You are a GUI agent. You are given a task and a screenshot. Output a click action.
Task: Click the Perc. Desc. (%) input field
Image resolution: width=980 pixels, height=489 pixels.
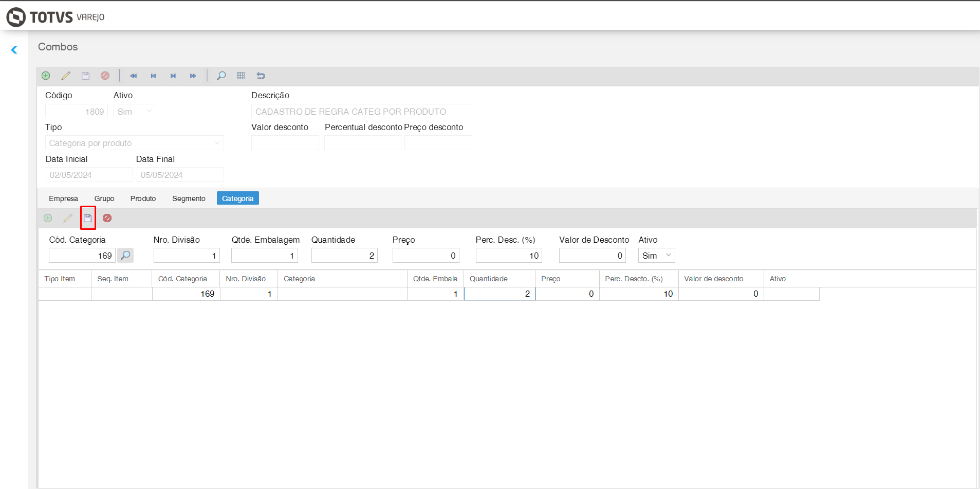click(508, 256)
